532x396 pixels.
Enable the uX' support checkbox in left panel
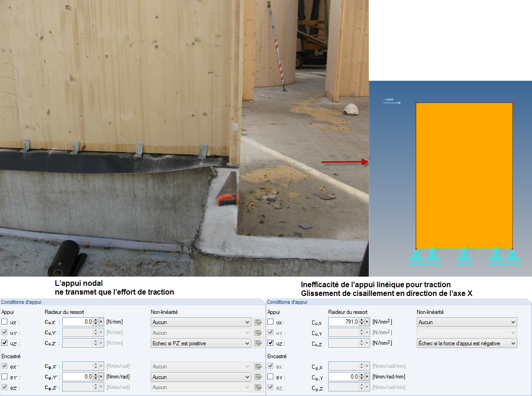(5, 322)
